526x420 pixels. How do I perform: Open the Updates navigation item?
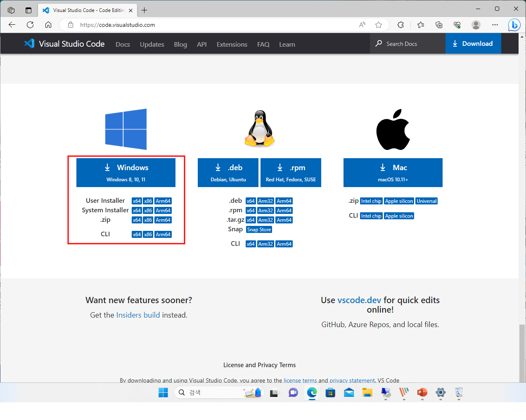click(152, 44)
